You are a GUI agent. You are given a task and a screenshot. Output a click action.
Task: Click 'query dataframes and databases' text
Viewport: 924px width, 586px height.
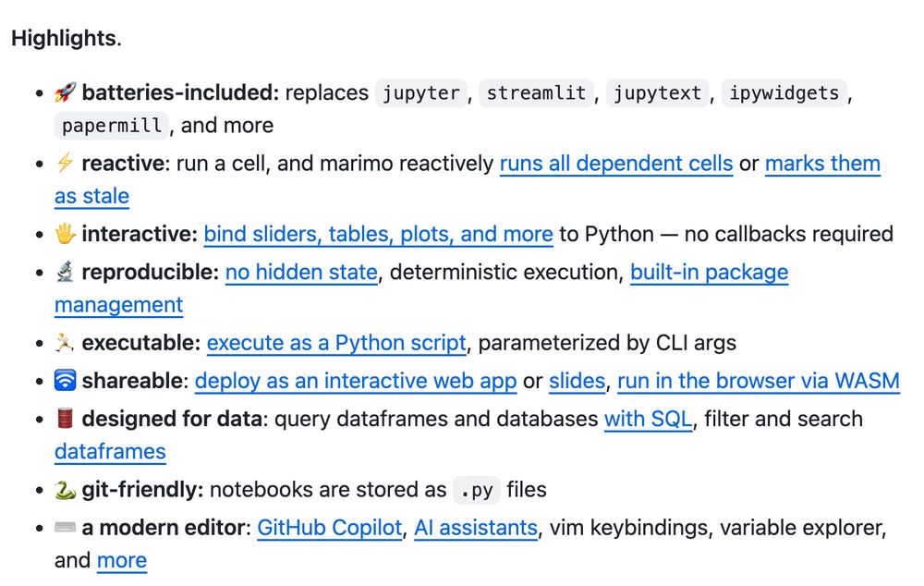coord(436,419)
